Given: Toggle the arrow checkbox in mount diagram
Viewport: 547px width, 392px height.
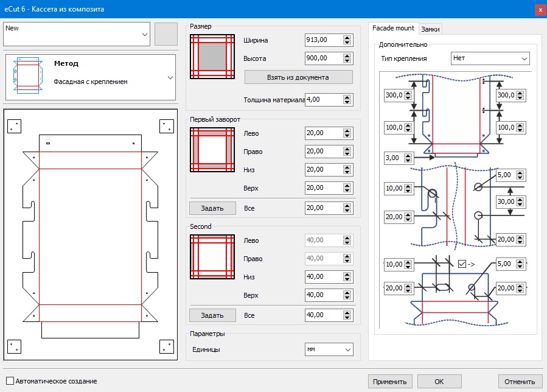Looking at the screenshot, I should point(462,264).
